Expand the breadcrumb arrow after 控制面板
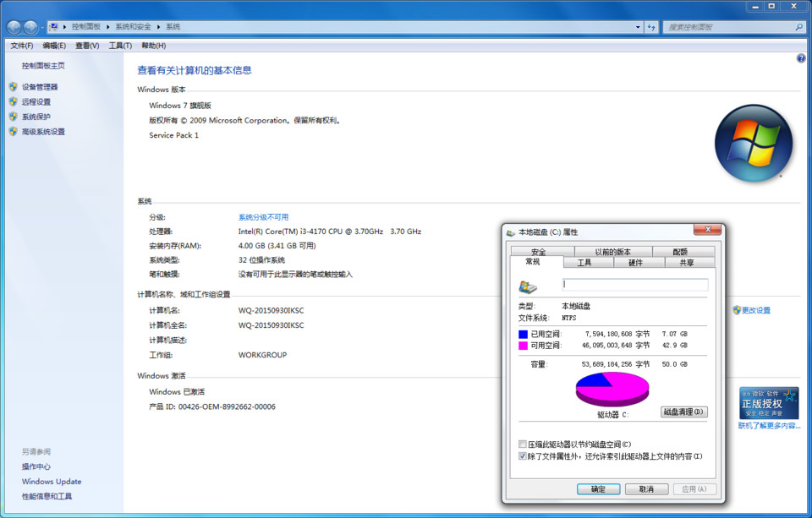812x518 pixels. click(108, 27)
